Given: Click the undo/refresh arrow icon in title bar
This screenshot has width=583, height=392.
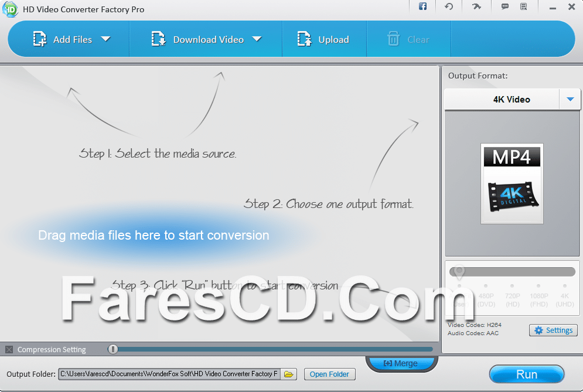Looking at the screenshot, I should point(449,6).
